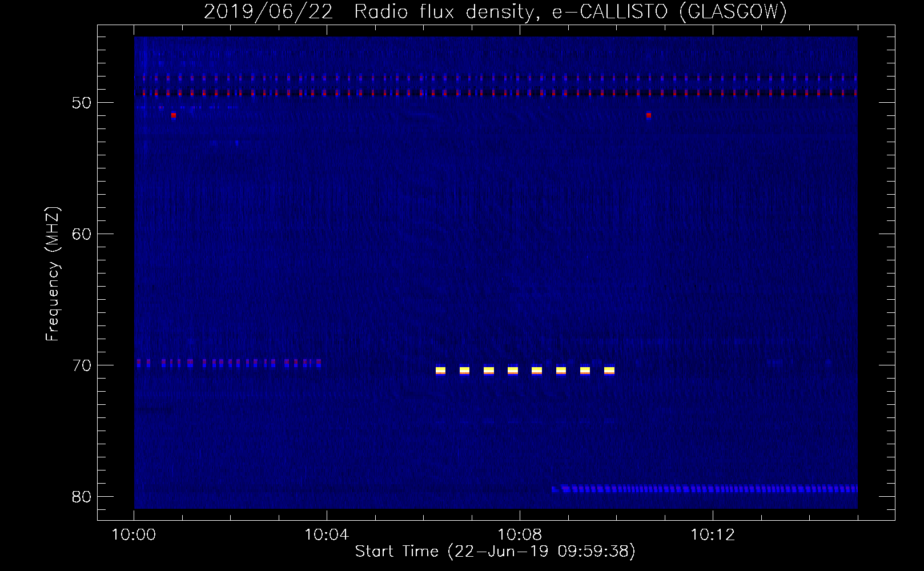
Task: Click the 50 frequency tick label
Action: pyautogui.click(x=82, y=103)
